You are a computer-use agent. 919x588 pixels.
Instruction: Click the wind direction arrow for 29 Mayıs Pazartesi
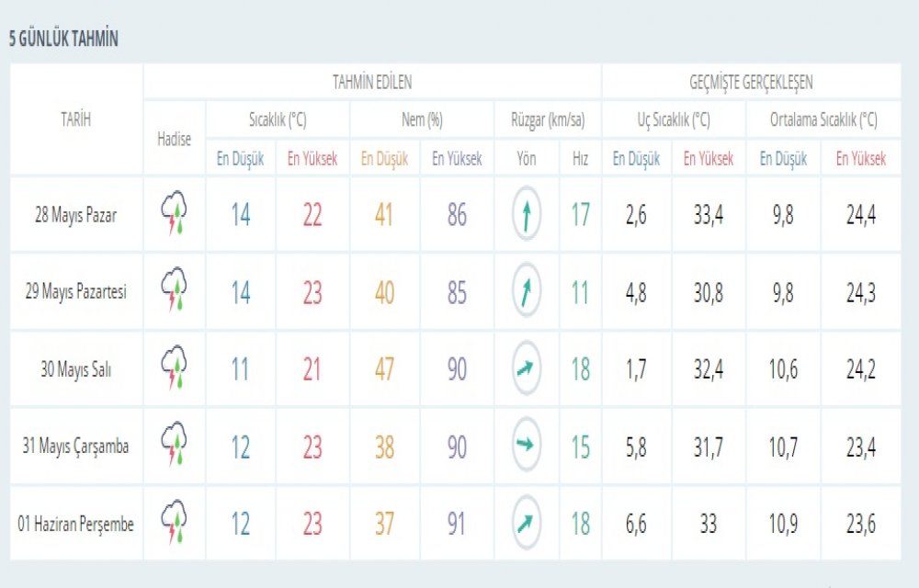527,292
